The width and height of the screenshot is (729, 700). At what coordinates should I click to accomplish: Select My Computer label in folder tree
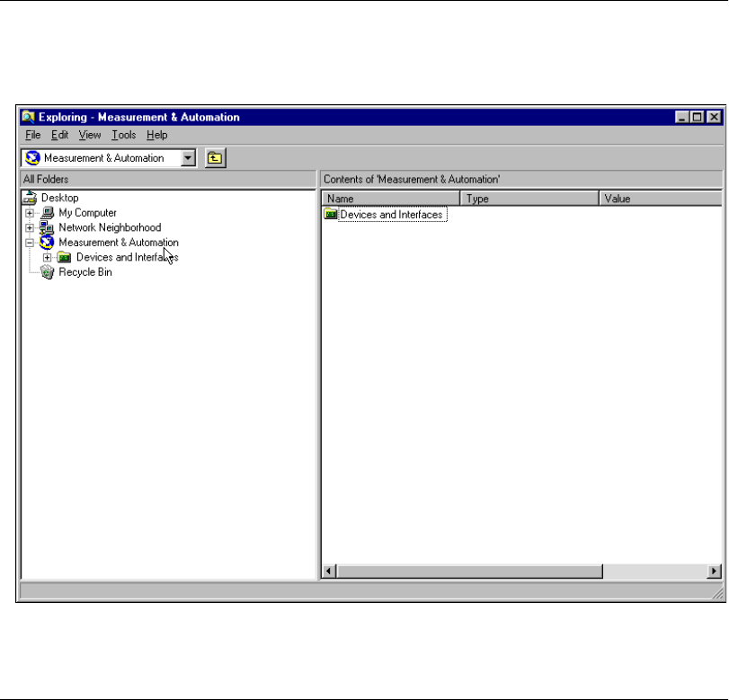pos(87,213)
